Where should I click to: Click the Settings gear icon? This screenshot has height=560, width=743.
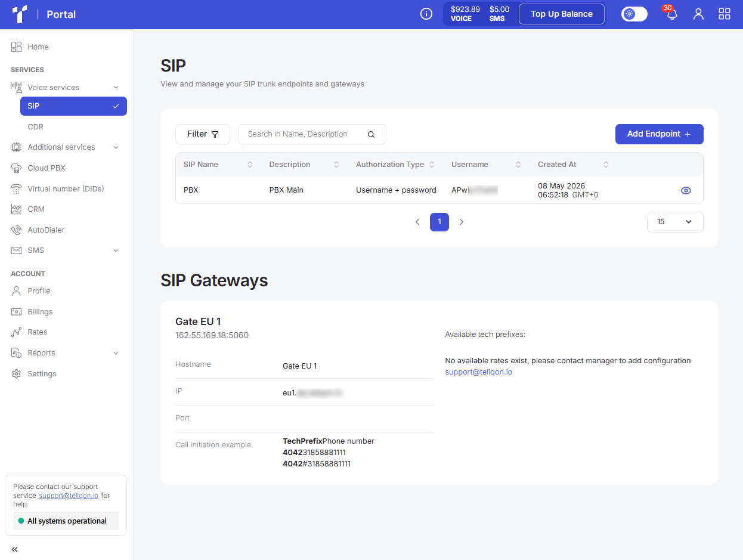(x=17, y=374)
